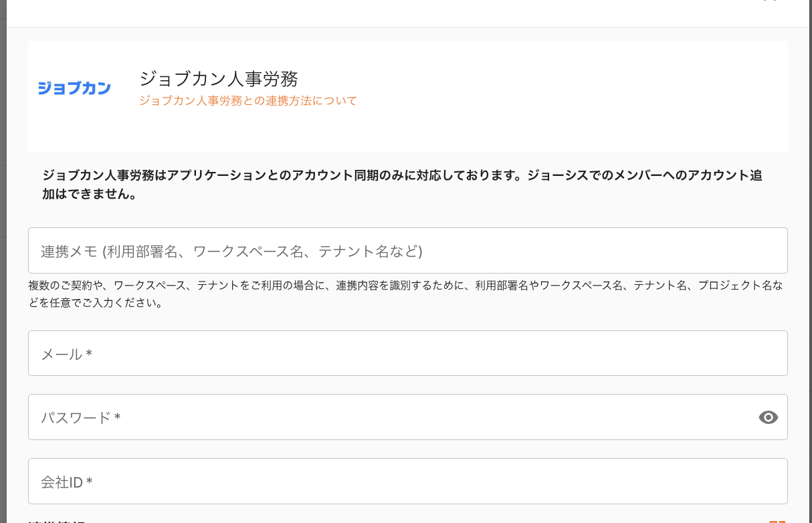The image size is (812, 523).
Task: Click the などを任意でご入力ください helper line
Action: [x=96, y=303]
